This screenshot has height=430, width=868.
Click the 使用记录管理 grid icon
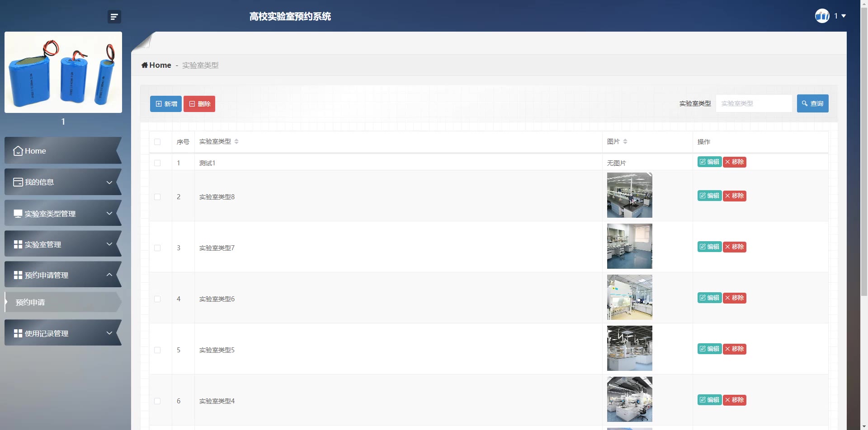18,333
